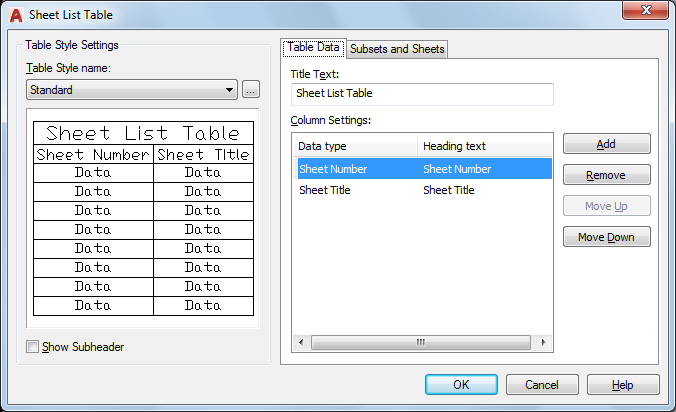Viewport: 676px width, 412px height.
Task: Select the Table Data tab
Action: point(314,48)
